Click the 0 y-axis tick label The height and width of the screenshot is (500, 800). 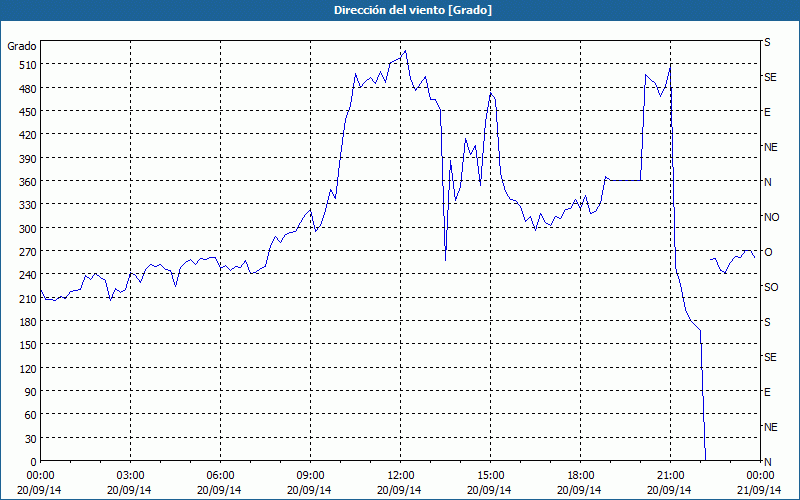34,462
